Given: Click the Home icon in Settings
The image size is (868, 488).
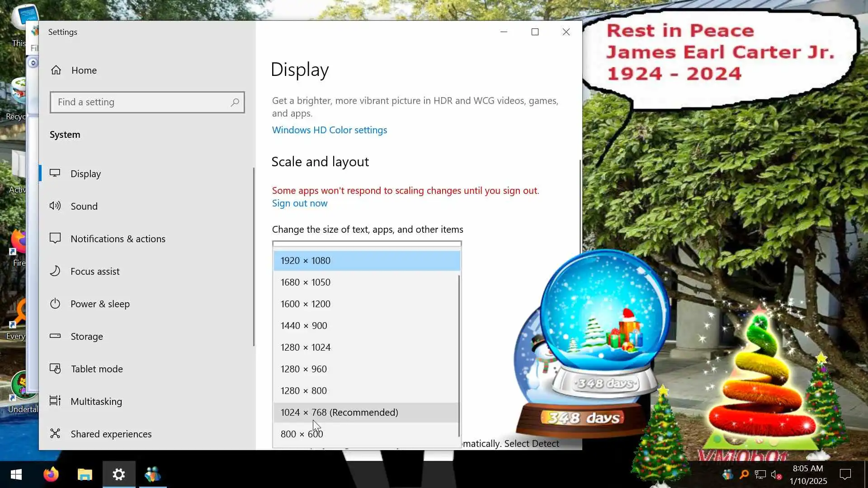Looking at the screenshot, I should pos(56,70).
